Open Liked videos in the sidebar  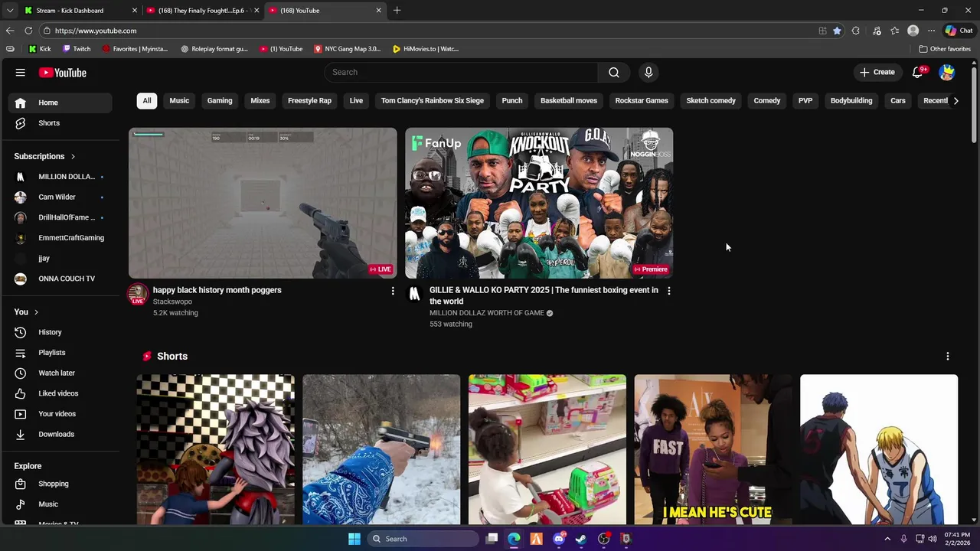point(58,393)
